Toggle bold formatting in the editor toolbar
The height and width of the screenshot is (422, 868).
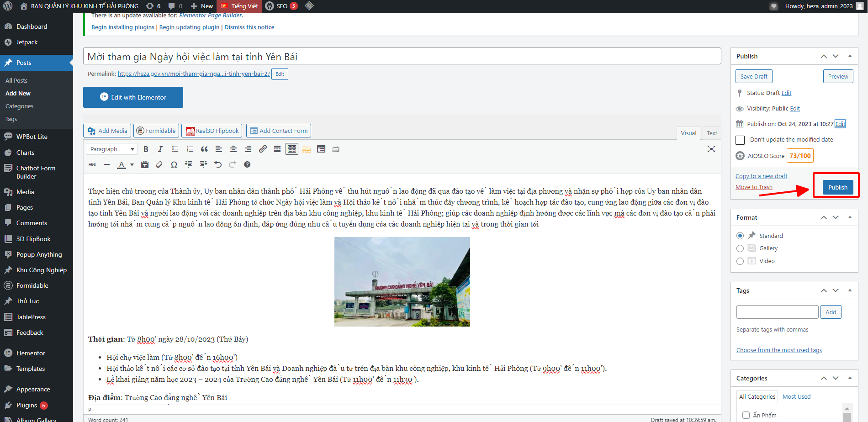pyautogui.click(x=146, y=149)
